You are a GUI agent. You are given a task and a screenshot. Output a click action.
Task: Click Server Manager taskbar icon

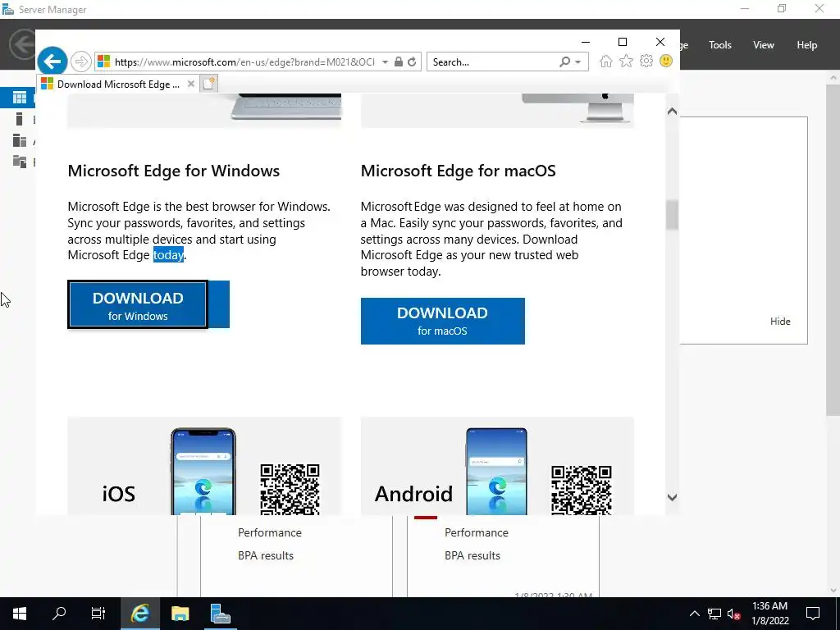[x=220, y=614]
